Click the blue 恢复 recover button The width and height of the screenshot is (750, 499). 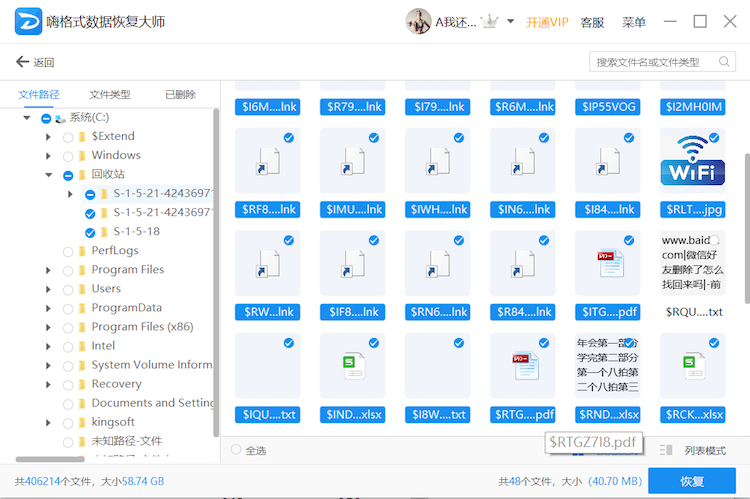tap(691, 481)
